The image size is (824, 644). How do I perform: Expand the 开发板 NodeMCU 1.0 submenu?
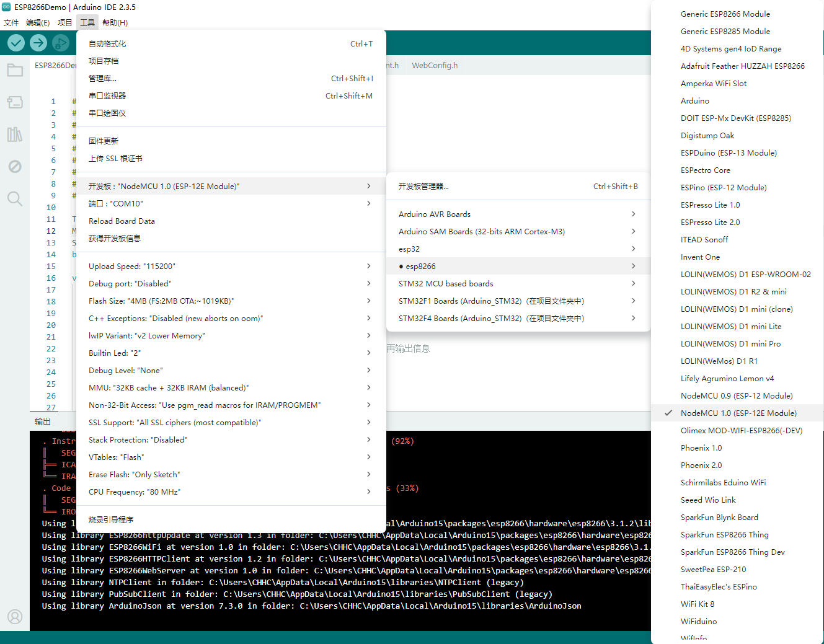(x=231, y=186)
